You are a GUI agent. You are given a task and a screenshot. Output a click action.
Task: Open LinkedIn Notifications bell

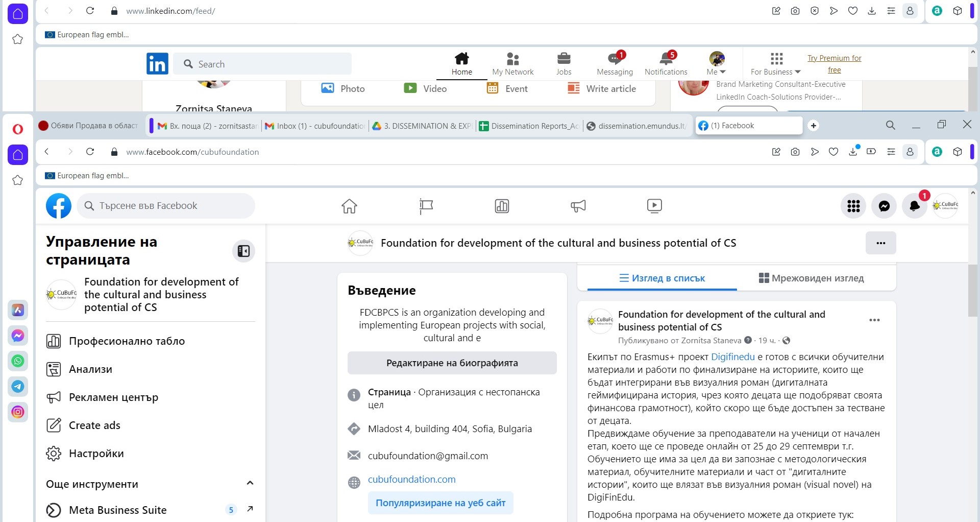pos(666,64)
